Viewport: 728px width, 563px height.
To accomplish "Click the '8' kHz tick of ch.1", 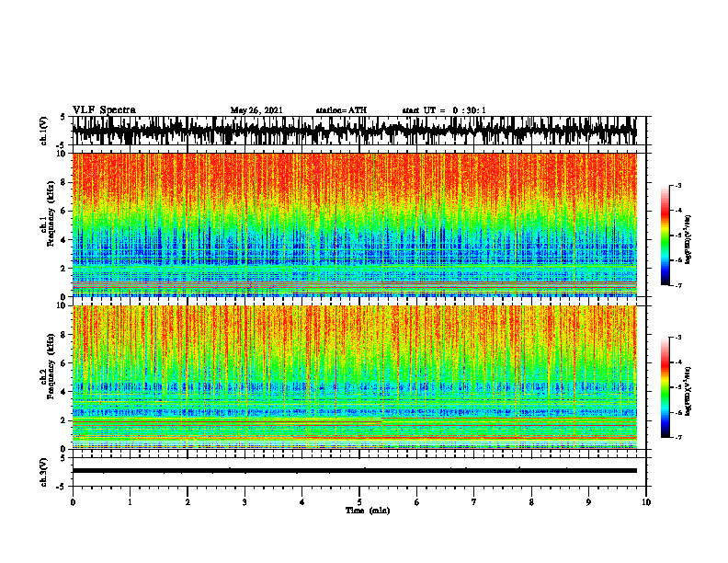I will pyautogui.click(x=63, y=182).
